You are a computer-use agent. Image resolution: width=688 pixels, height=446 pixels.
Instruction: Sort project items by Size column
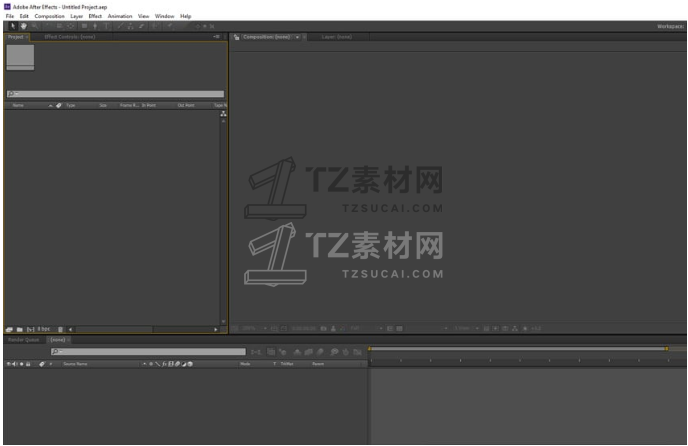(x=103, y=105)
